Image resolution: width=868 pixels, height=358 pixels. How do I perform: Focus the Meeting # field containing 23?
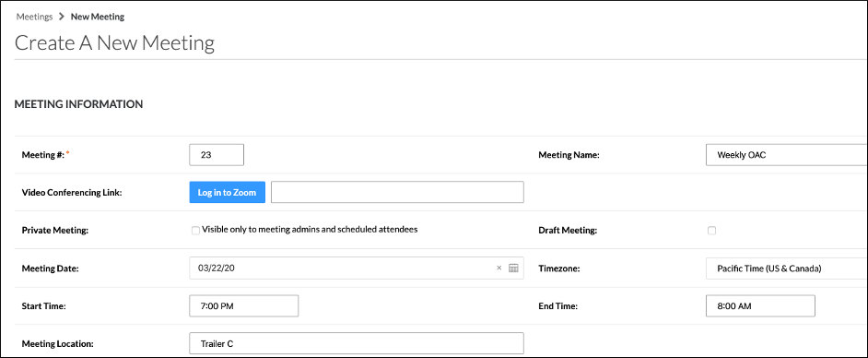(x=217, y=155)
